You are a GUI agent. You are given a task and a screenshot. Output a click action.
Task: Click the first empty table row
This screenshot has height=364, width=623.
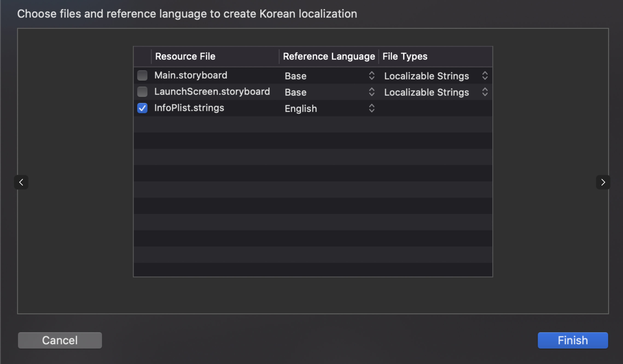(313, 124)
